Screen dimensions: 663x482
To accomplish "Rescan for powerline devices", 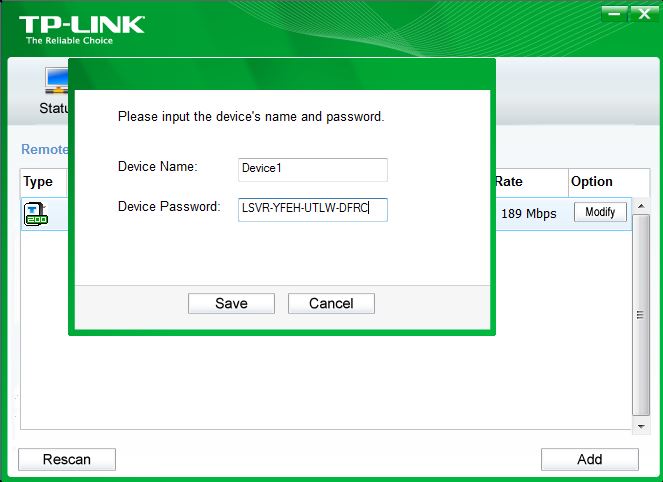I will tap(67, 459).
